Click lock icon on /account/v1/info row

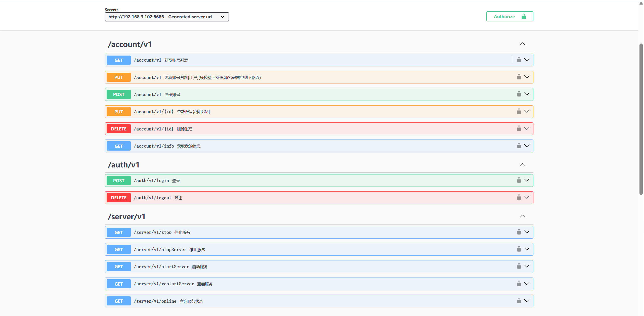tap(519, 146)
